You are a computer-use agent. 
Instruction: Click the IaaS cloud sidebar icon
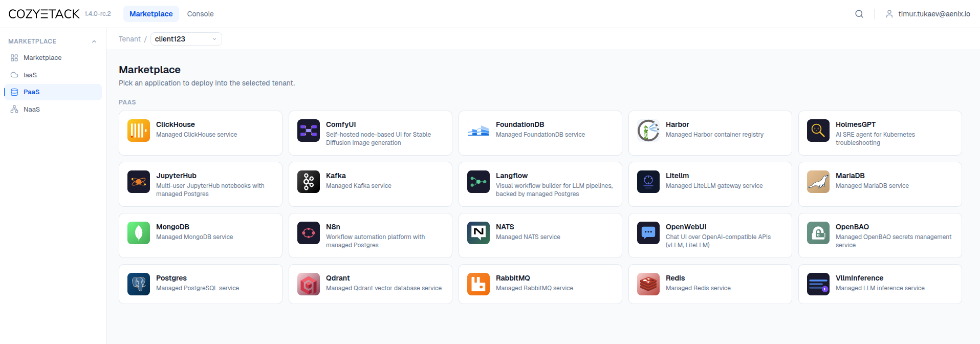14,75
